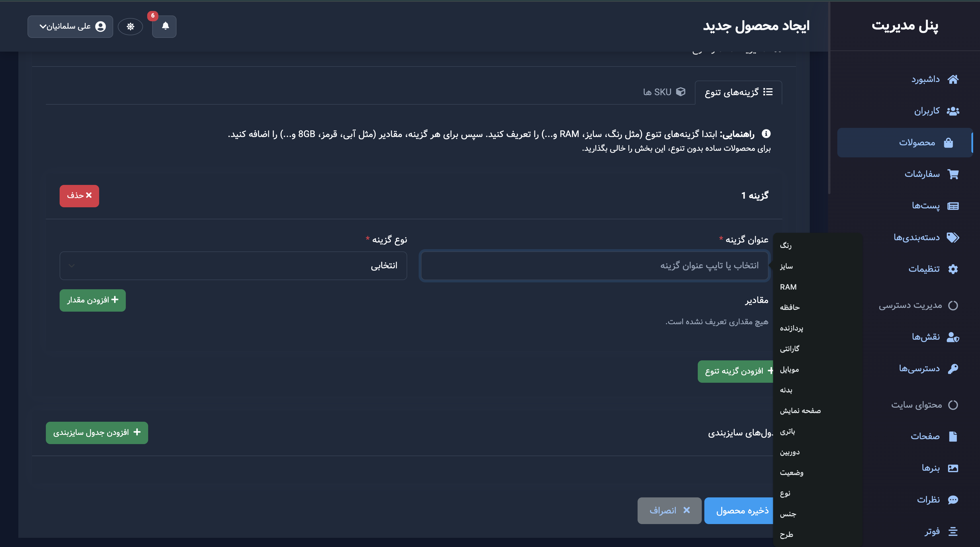The image size is (980, 547).
Task: Expand the نوع گزینه select showing انتخابی
Action: [x=233, y=265]
